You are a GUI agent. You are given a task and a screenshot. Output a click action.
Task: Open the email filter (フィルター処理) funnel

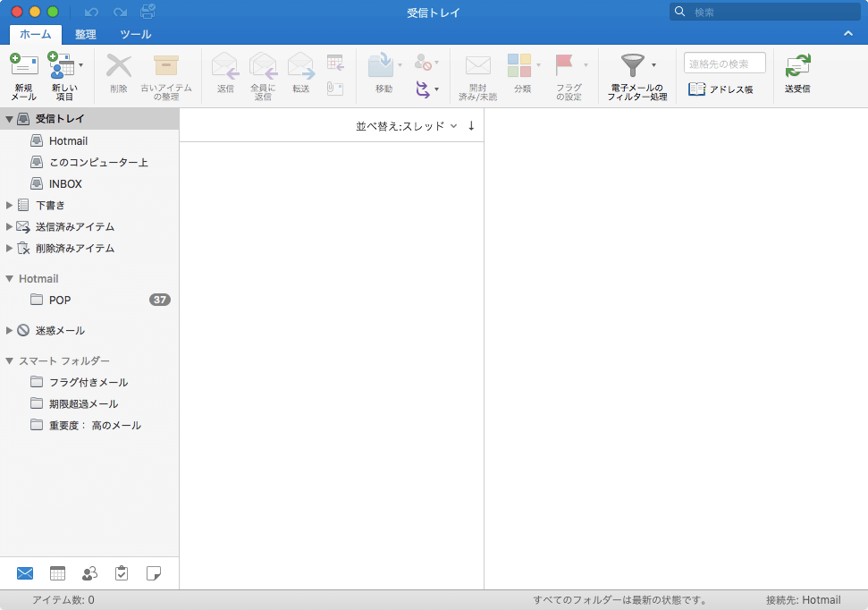[x=633, y=66]
